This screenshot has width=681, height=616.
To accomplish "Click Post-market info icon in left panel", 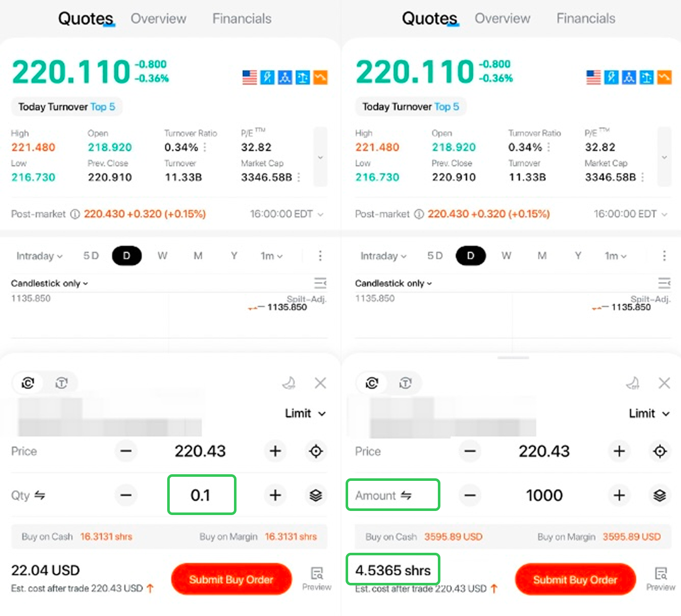I will (x=75, y=214).
